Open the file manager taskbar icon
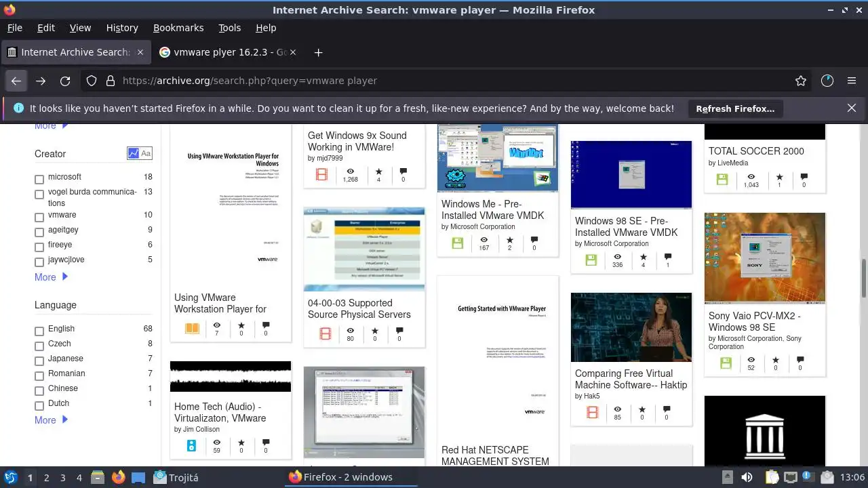Screen dimensions: 868x488 coord(97,477)
